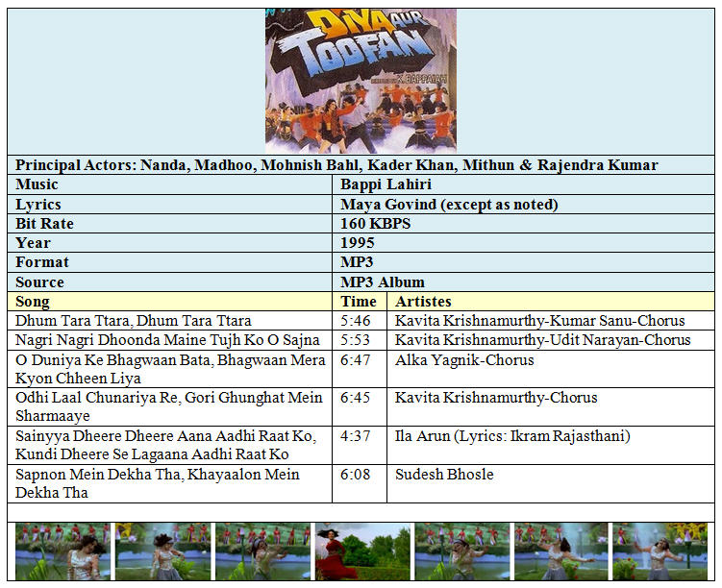Click the 'Bappi Lahiri' cell
Image resolution: width=722 pixels, height=588 pixels.
click(x=523, y=184)
